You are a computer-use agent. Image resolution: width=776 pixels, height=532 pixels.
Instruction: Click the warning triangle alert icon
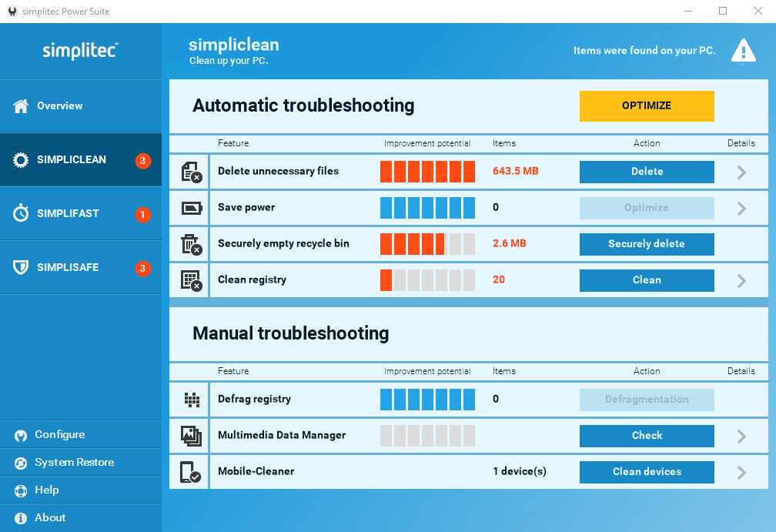(x=744, y=51)
